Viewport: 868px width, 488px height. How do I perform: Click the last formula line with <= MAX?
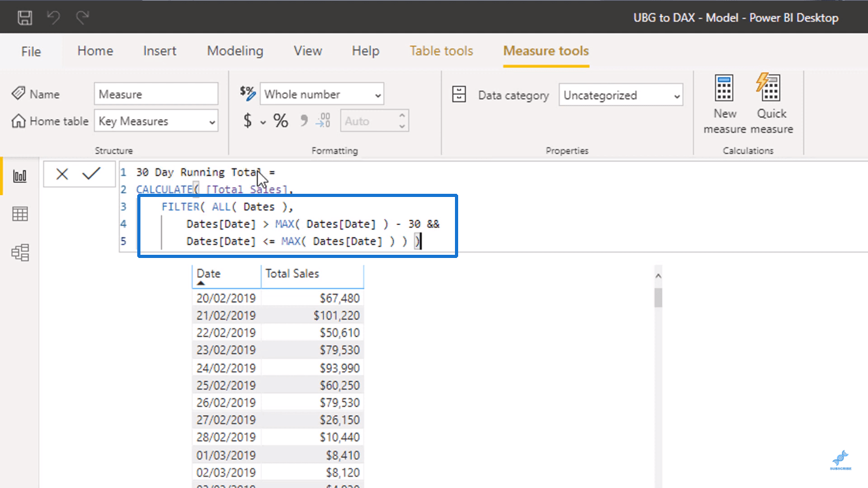tap(304, 241)
